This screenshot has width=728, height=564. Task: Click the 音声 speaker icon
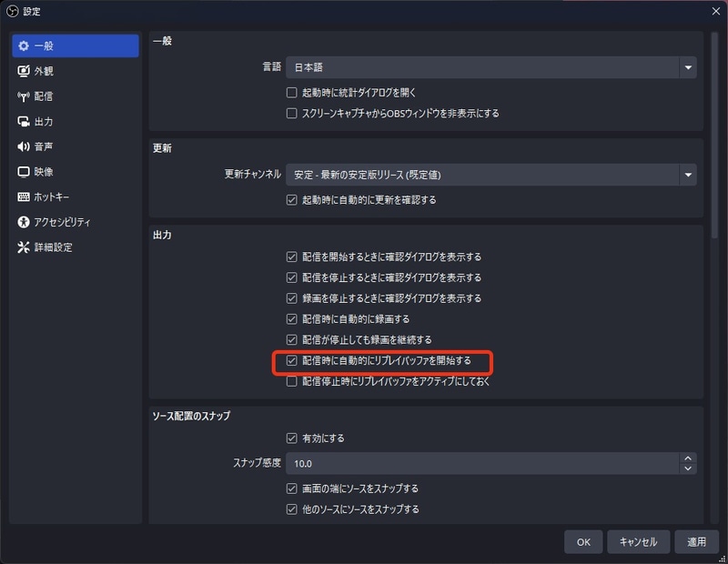(24, 146)
